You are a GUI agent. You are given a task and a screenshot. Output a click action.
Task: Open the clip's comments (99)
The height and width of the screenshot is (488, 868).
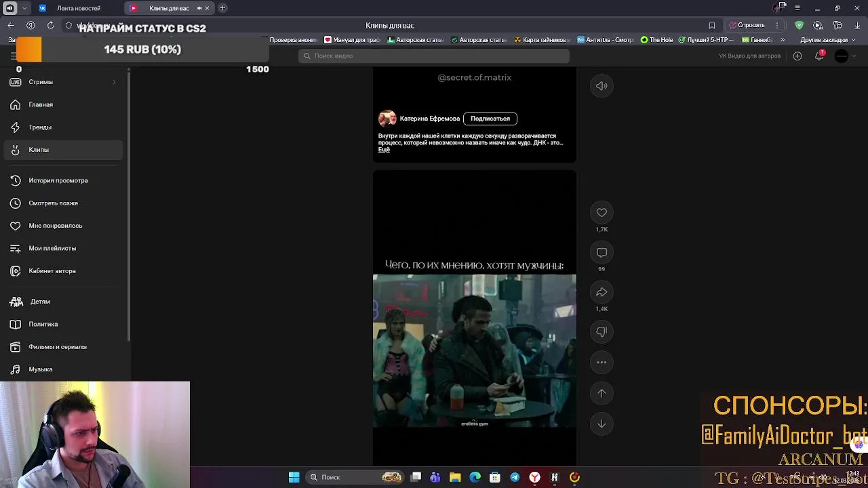601,252
